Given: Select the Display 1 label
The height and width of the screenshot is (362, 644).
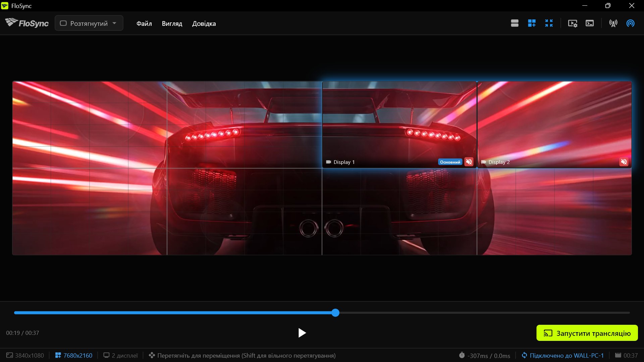Looking at the screenshot, I should pos(344,162).
